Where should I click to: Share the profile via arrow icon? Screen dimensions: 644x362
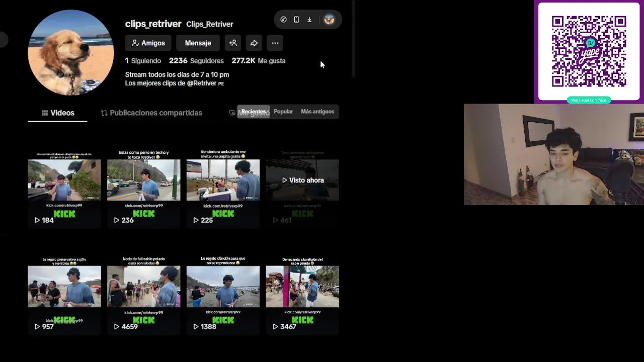254,43
